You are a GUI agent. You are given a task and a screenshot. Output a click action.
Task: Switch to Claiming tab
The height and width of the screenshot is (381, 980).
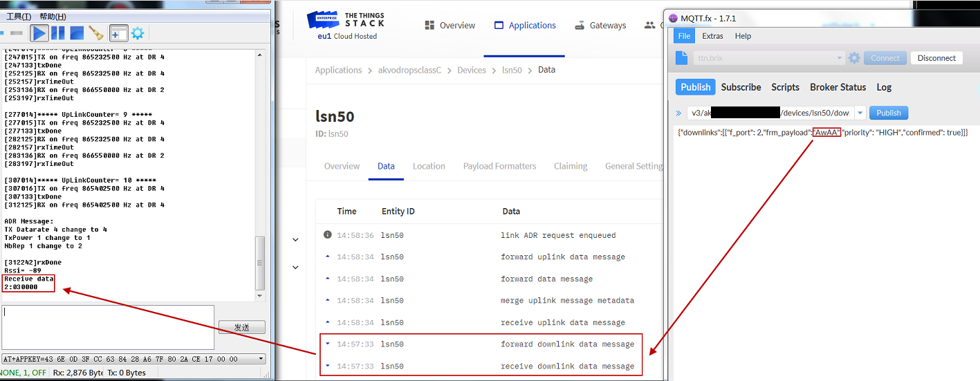571,166
